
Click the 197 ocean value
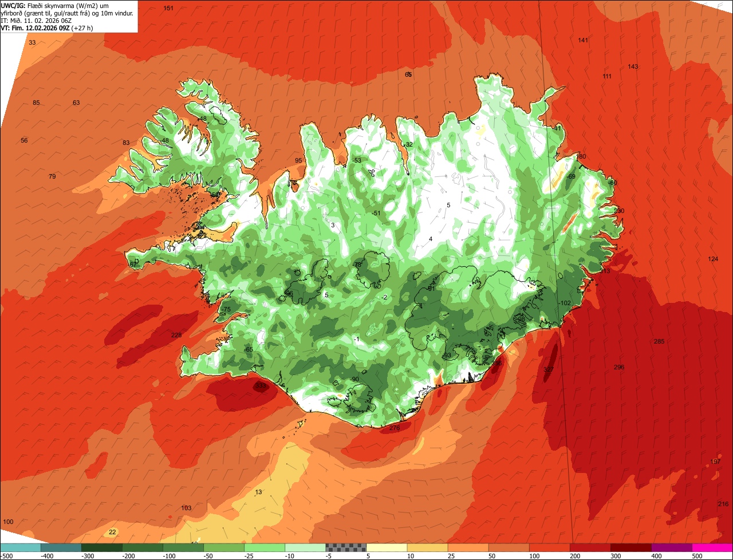tap(715, 462)
